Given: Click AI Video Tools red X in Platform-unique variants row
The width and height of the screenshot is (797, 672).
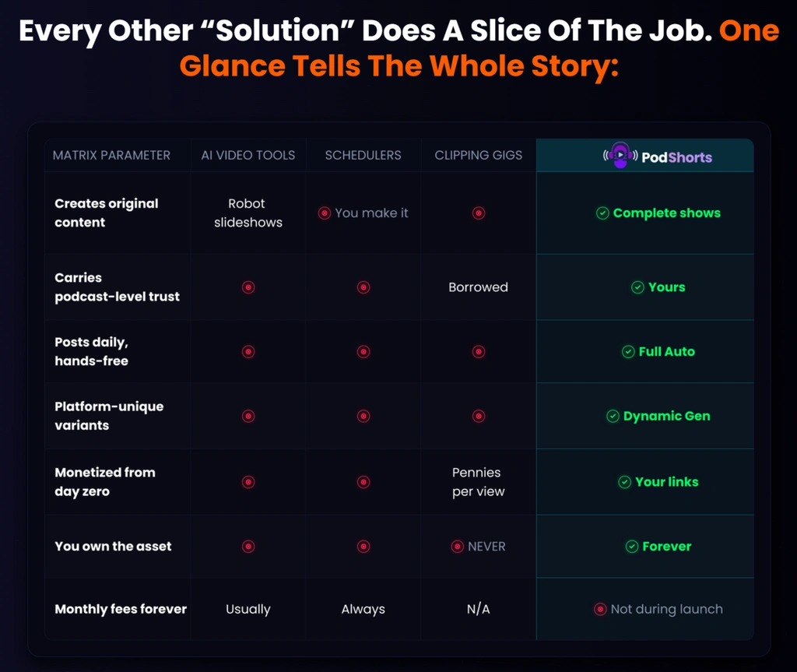Looking at the screenshot, I should 248,416.
